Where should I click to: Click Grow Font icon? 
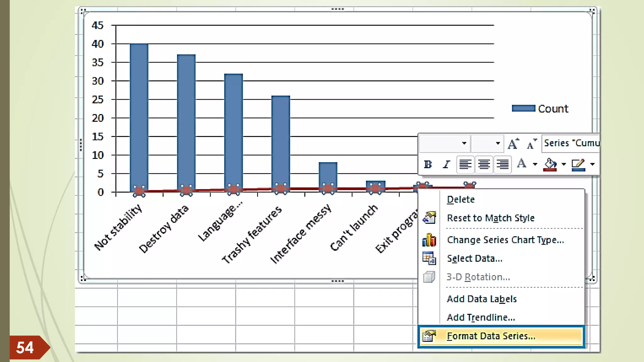pos(513,144)
